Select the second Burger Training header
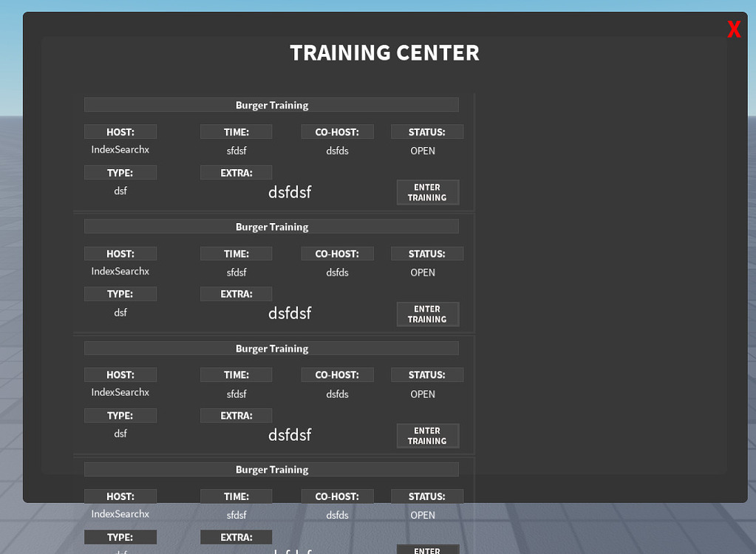756x554 pixels. click(272, 226)
